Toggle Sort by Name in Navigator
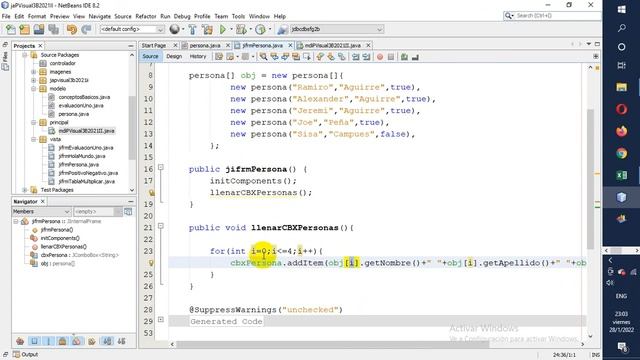The width and height of the screenshot is (640, 360). click(107, 341)
